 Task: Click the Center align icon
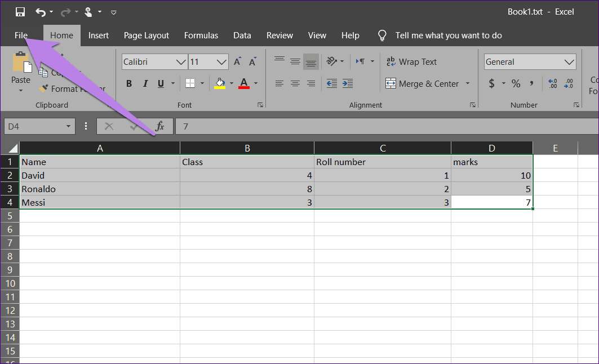pyautogui.click(x=295, y=83)
